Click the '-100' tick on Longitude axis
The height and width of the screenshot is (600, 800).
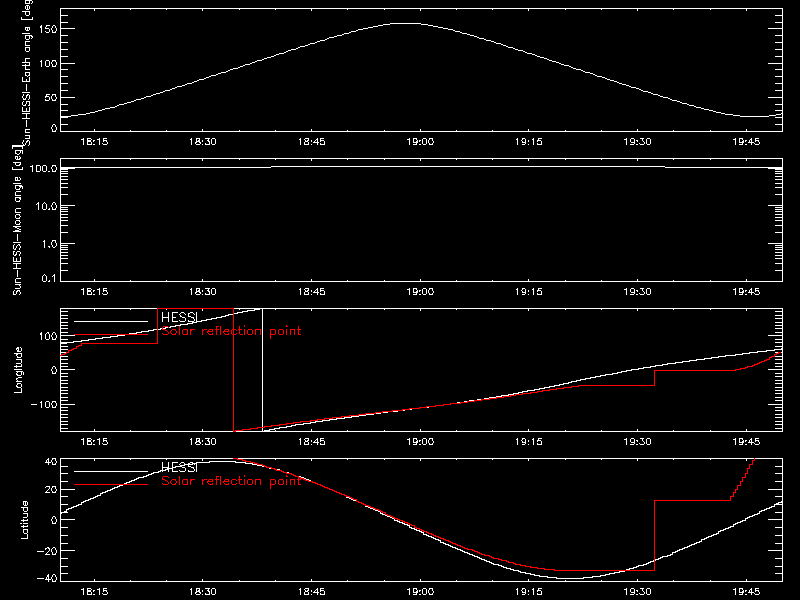(x=44, y=404)
